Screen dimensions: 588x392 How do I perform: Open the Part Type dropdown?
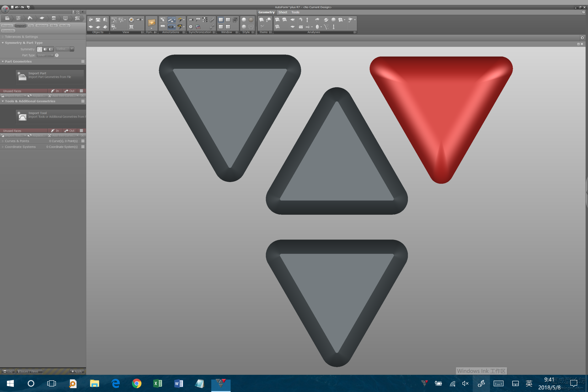pos(45,55)
